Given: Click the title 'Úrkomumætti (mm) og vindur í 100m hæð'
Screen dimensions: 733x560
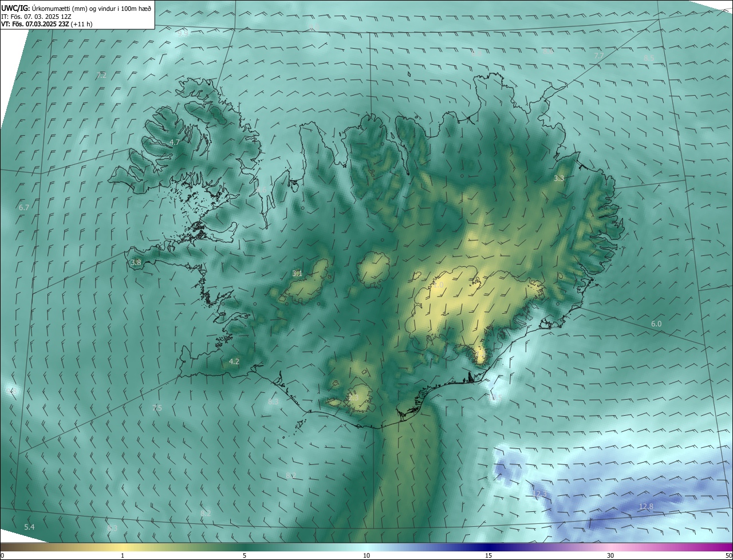Looking at the screenshot, I should (91, 8).
